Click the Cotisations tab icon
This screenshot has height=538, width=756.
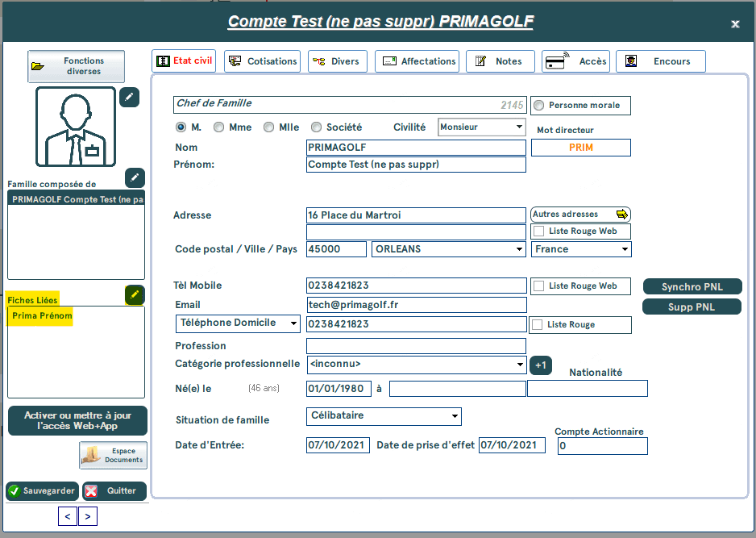235,61
